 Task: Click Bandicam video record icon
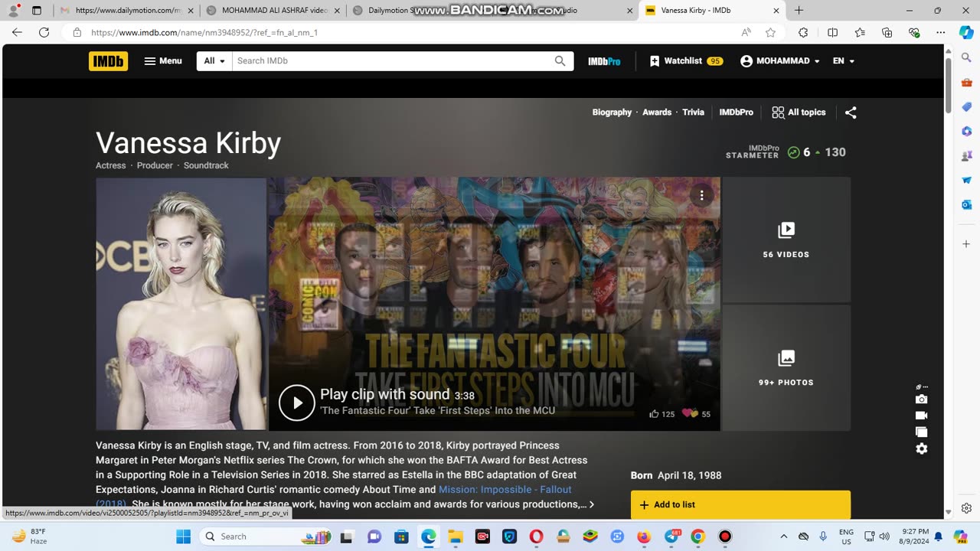click(x=922, y=416)
